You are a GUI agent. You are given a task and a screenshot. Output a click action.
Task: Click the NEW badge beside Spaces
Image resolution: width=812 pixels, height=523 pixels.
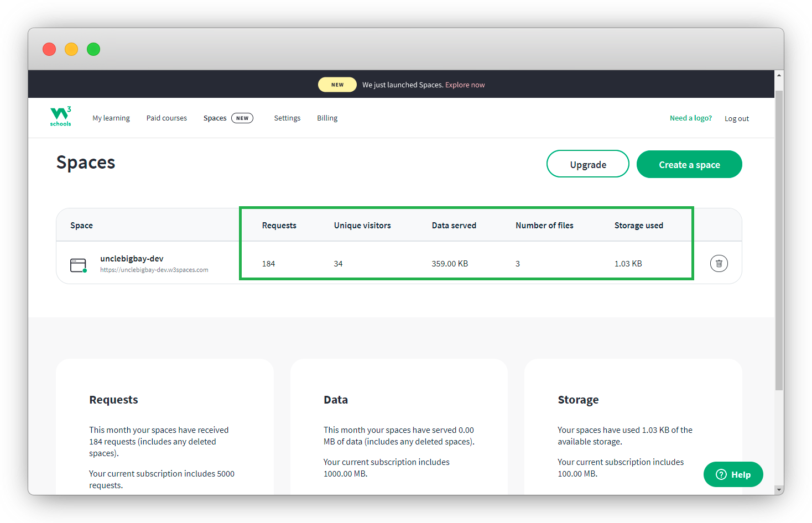pyautogui.click(x=242, y=118)
